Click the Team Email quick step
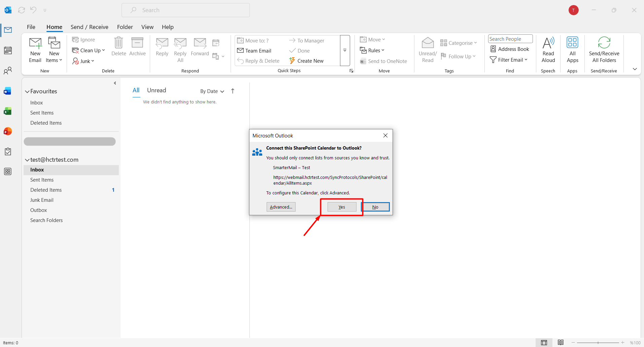This screenshot has height=347, width=644. coord(254,51)
